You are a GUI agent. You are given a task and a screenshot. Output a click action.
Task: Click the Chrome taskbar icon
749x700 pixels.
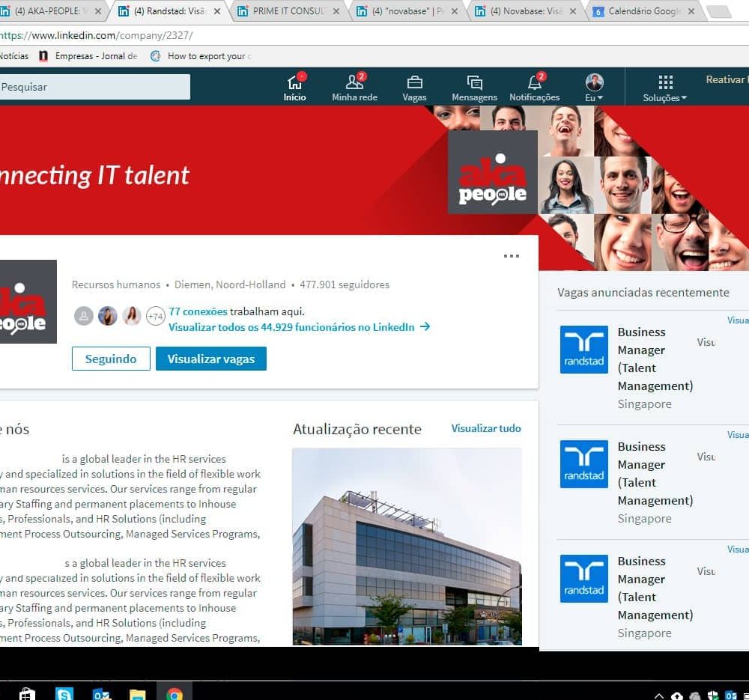(175, 694)
